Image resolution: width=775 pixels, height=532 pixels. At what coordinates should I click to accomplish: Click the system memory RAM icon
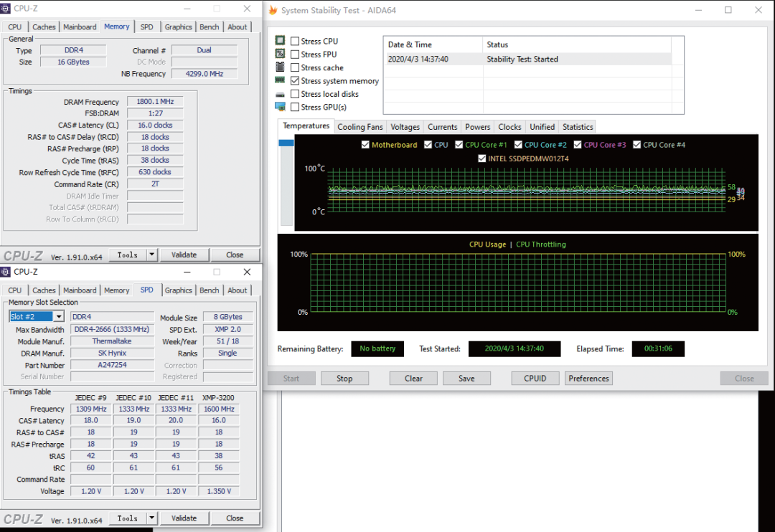tap(280, 80)
